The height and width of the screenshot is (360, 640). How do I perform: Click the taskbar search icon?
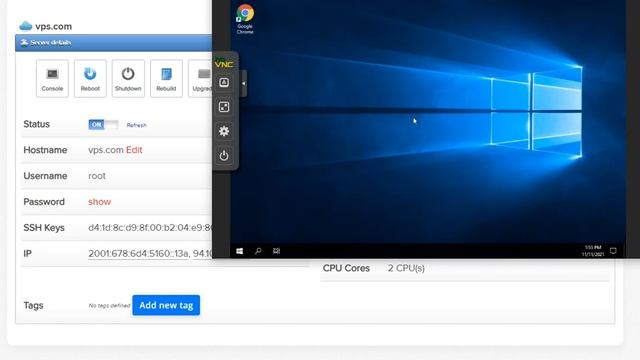click(258, 251)
